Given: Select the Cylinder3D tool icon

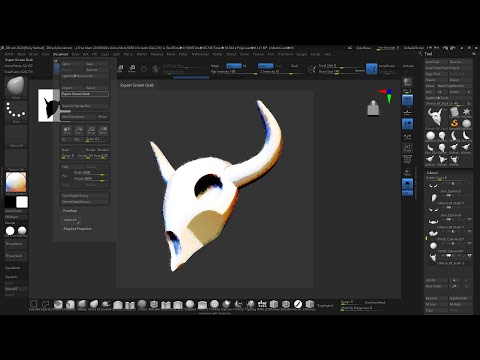Looking at the screenshot, I should 454,113.
